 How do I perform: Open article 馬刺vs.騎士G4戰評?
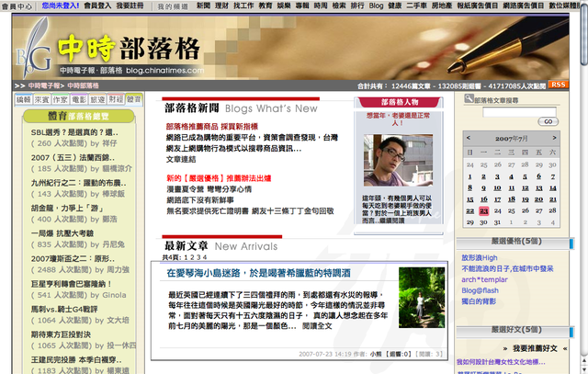64,310
